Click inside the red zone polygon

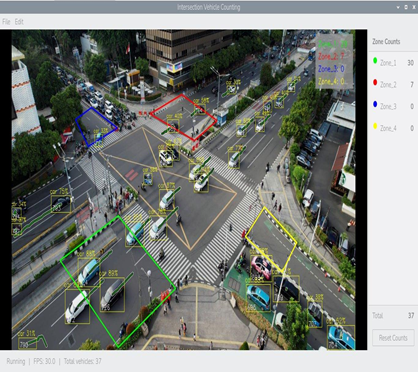click(183, 117)
